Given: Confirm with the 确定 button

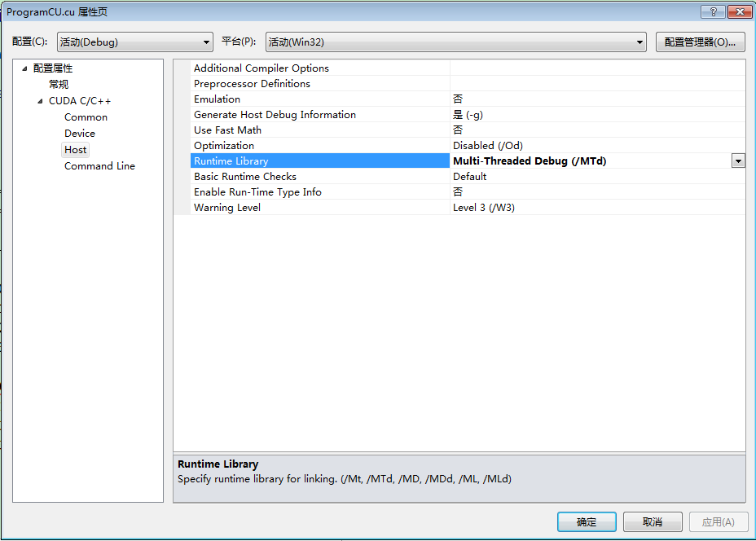Looking at the screenshot, I should click(587, 521).
